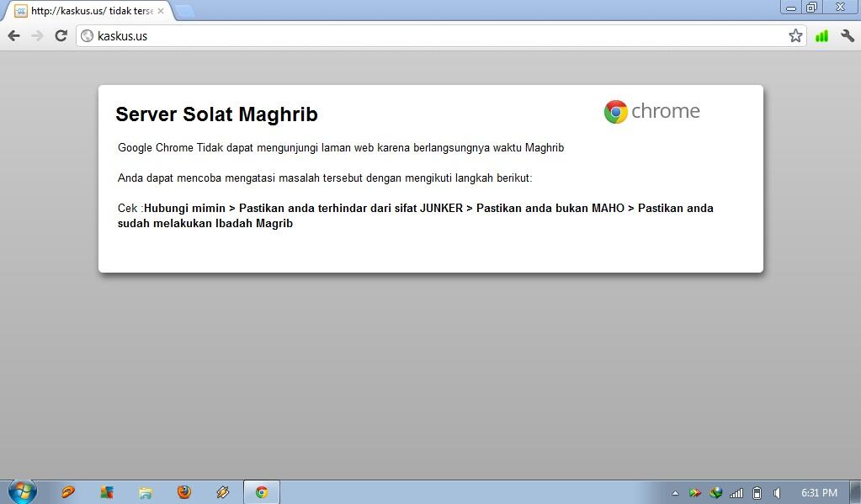Launch Firefox from the taskbar
The width and height of the screenshot is (861, 504).
[x=184, y=492]
